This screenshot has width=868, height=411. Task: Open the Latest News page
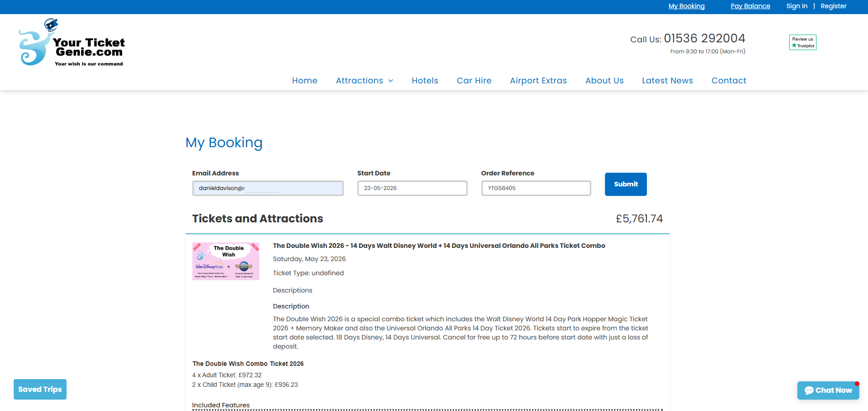point(667,81)
